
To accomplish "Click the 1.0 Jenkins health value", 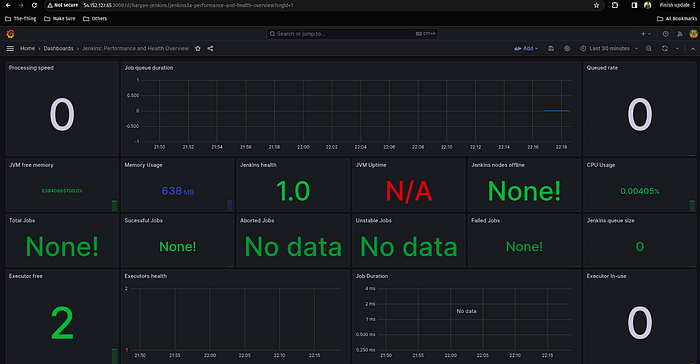I will pos(293,191).
